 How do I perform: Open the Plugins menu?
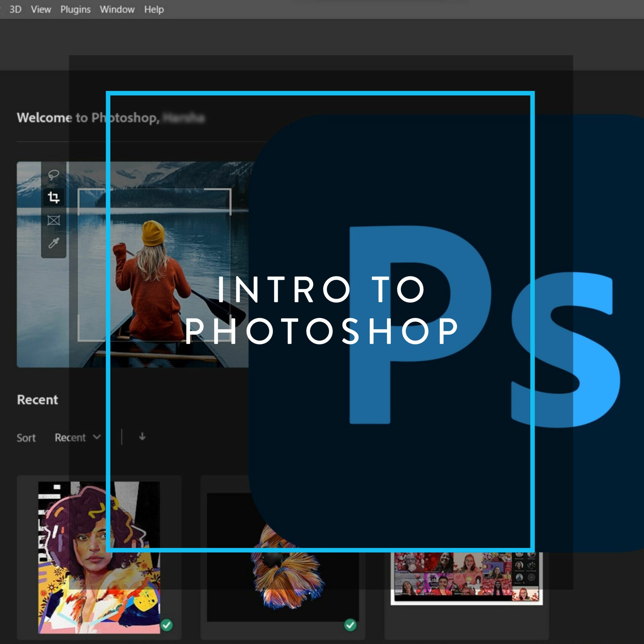tap(75, 9)
